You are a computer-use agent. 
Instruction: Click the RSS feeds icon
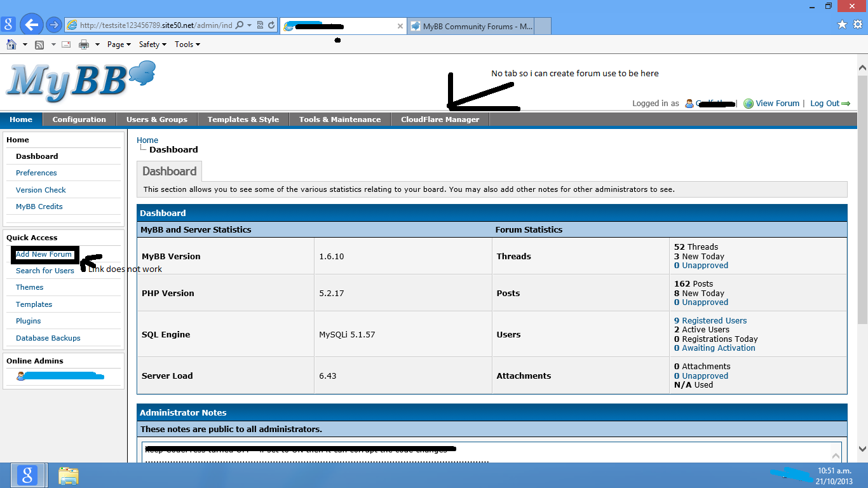click(39, 44)
